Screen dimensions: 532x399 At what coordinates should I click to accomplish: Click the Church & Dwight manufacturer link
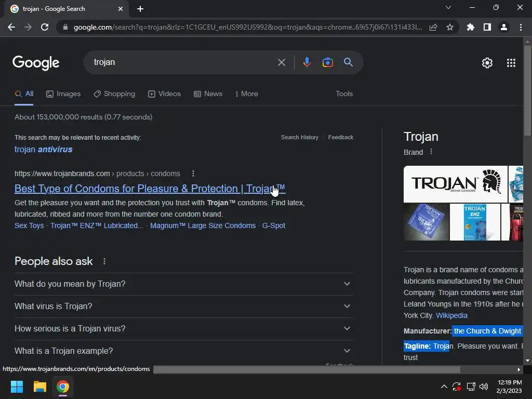(487, 331)
